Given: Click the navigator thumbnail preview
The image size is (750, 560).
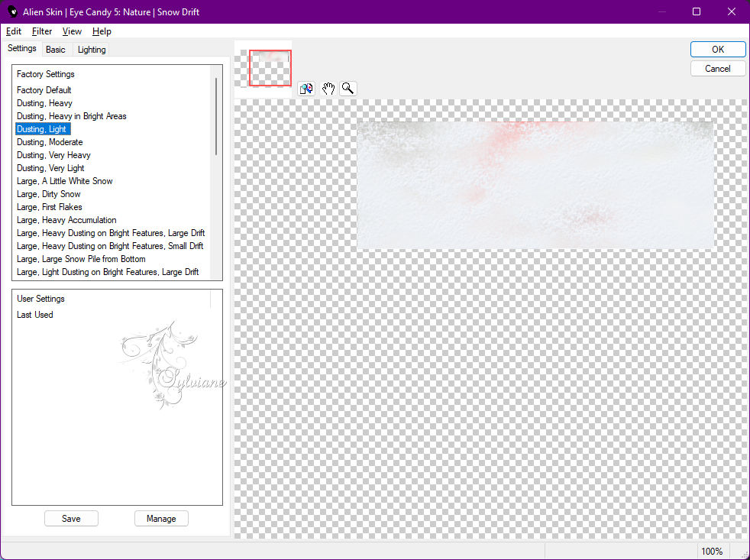Looking at the screenshot, I should tap(263, 68).
